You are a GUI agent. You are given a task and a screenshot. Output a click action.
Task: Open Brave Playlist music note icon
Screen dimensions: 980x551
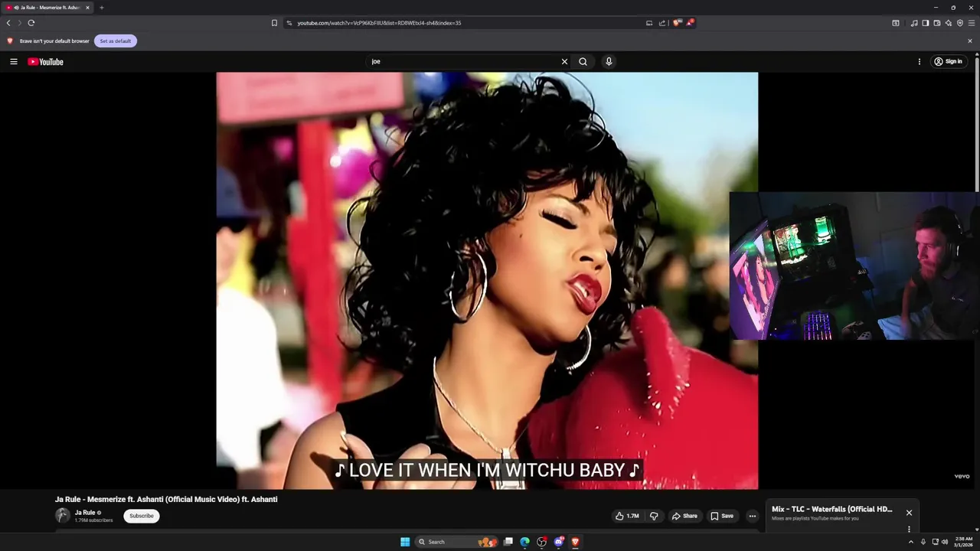pos(914,23)
